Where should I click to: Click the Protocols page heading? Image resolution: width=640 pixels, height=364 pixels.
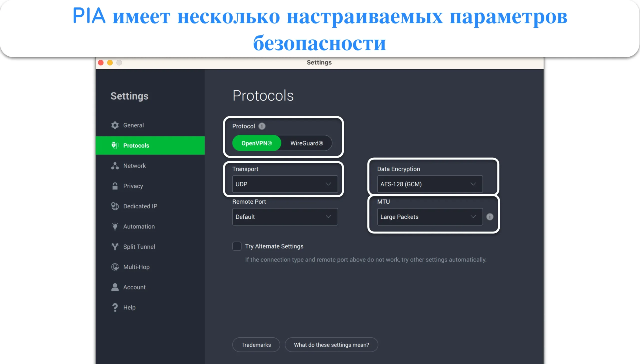tap(263, 95)
